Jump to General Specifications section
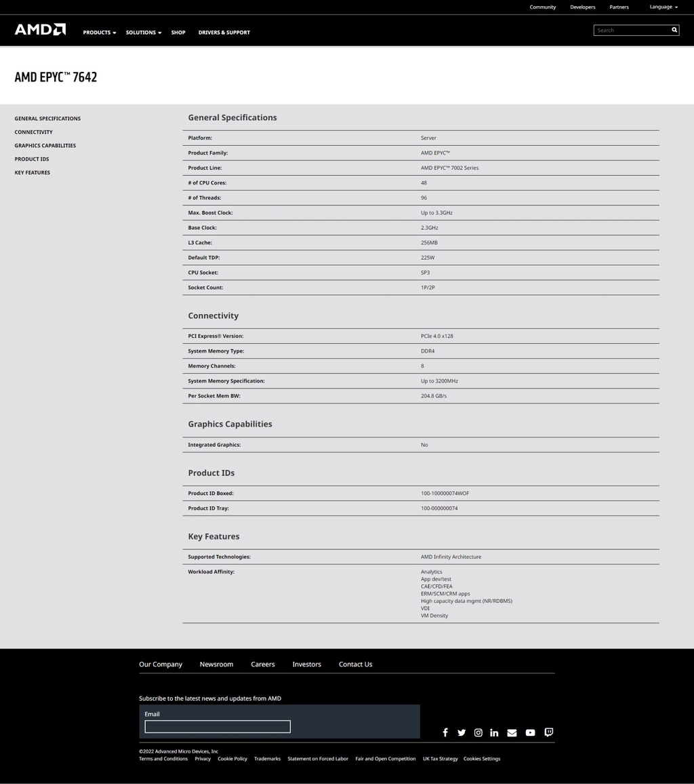Screen dimensions: 694x784 point(47,119)
